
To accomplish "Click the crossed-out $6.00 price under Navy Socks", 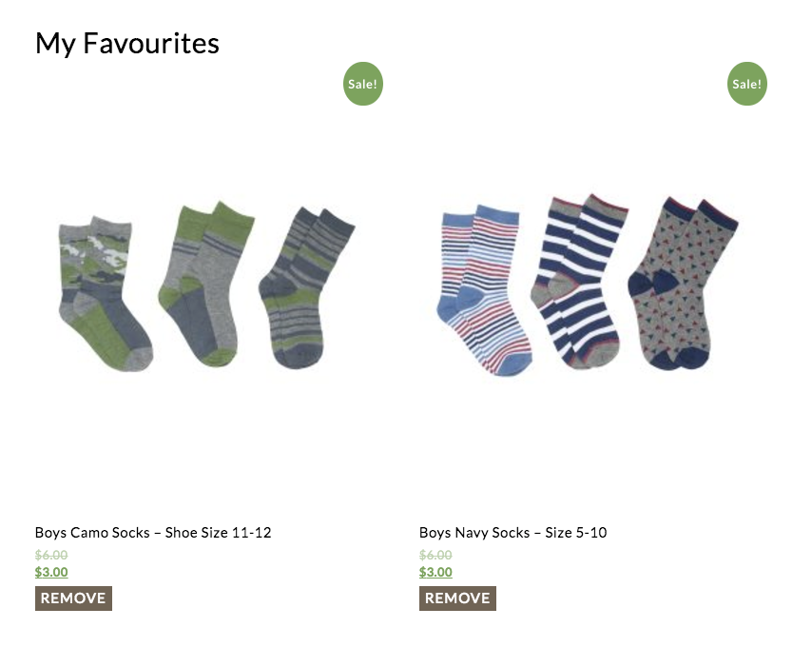I will 435,555.
